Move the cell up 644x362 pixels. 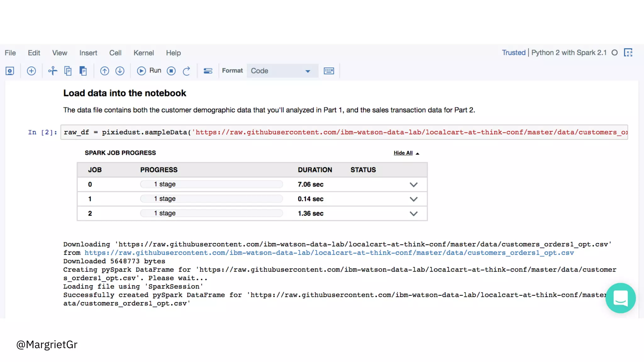pos(104,71)
